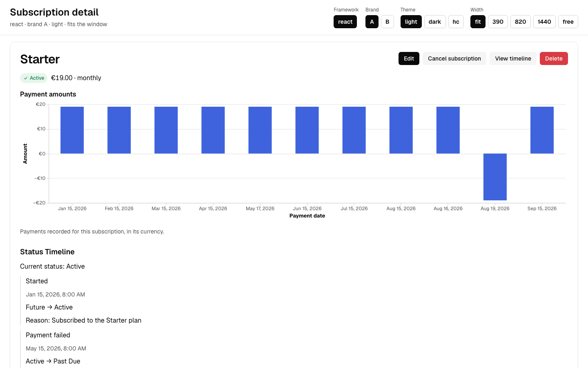
Task: Click the "€19.00 · monthly" price text
Action: pyautogui.click(x=76, y=78)
